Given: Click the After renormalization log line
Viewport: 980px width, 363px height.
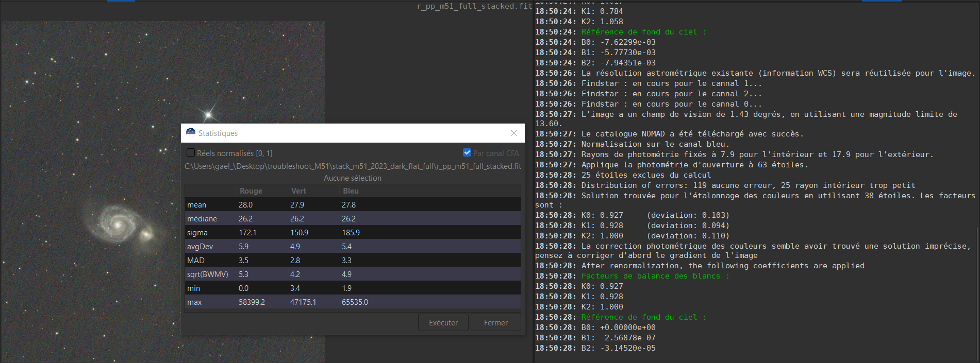Looking at the screenshot, I should (x=700, y=266).
